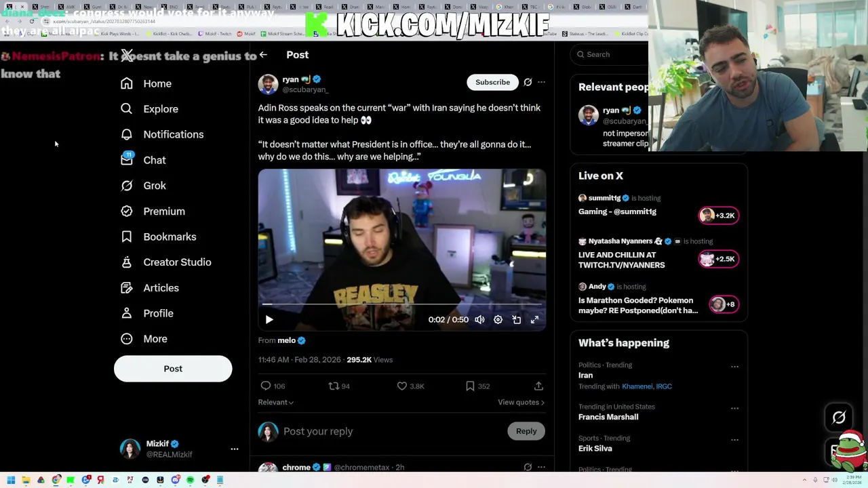The width and height of the screenshot is (868, 488).
Task: Open three-dot menu for Erik Silva trend
Action: pos(734,439)
